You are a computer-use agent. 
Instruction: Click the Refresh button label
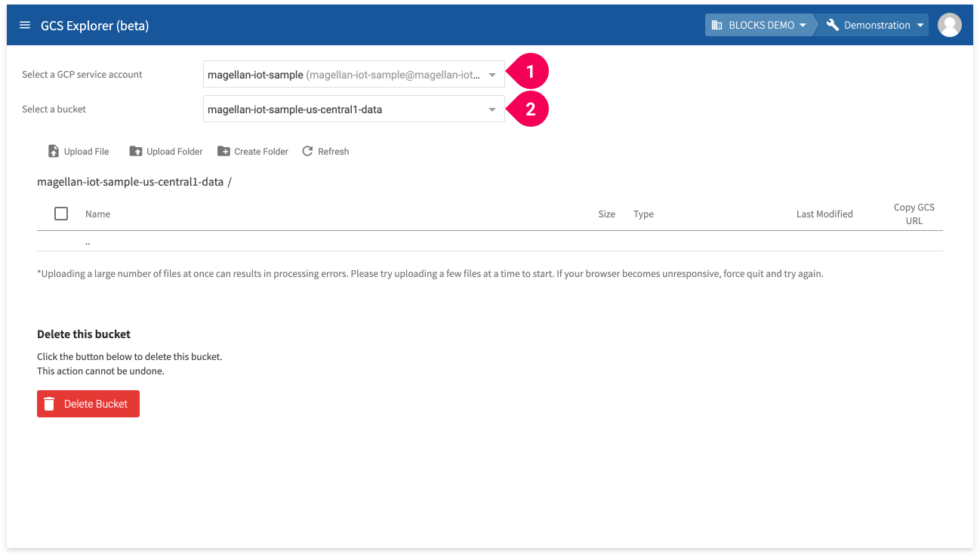click(333, 152)
